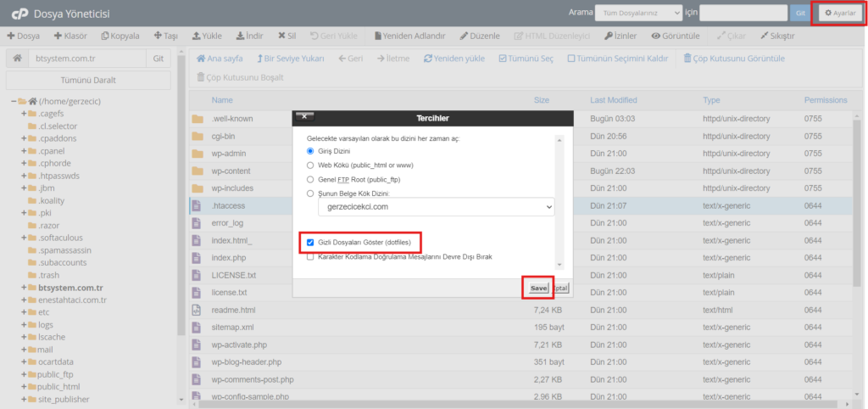Viewport: 868px width, 409px height.
Task: Expand the .cagefs tree folder
Action: point(24,114)
